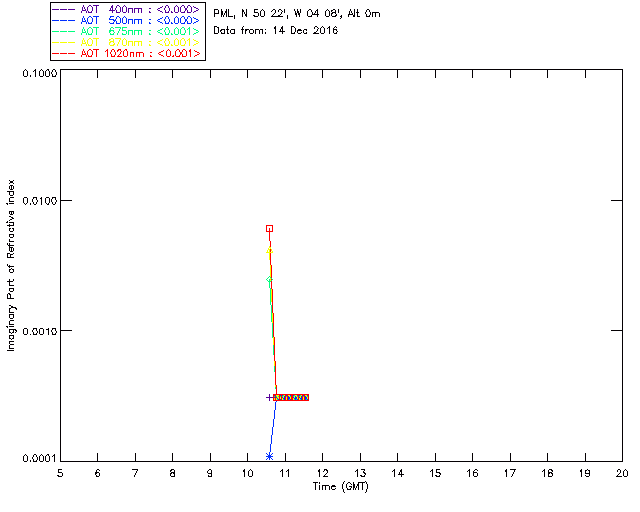Click the x-axis label 6
The image size is (640, 512).
[98, 473]
